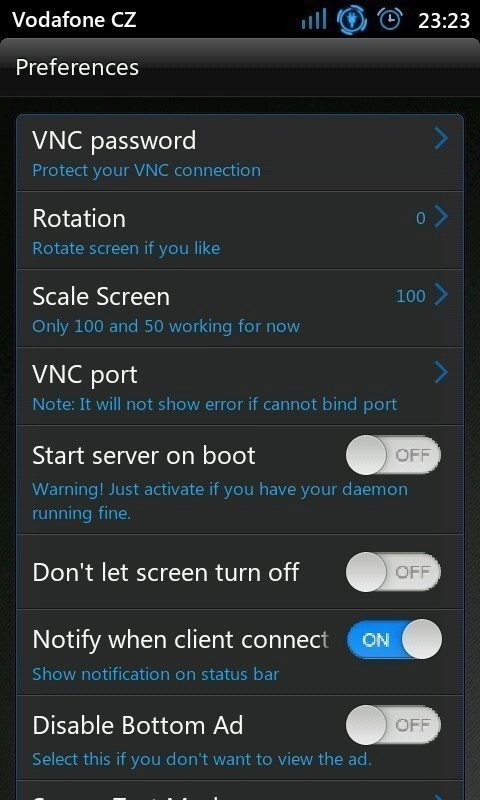Tap 'Protect your VNC connection' description
This screenshot has height=800, width=480.
pos(146,170)
